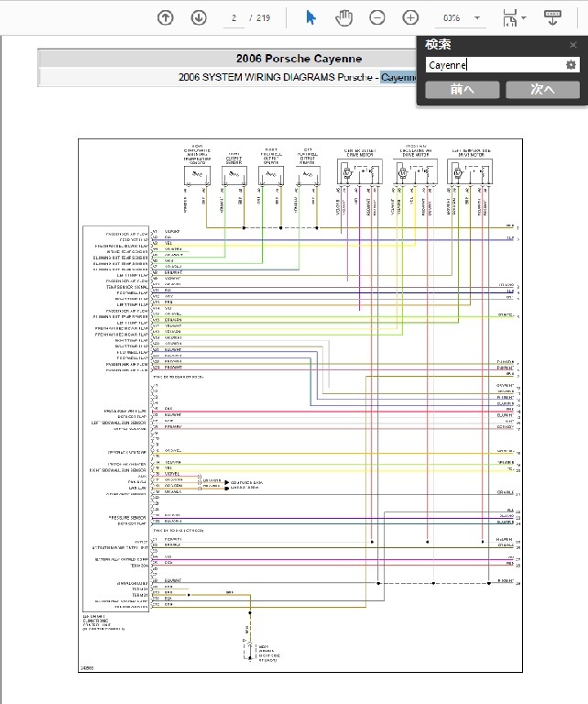
Task: Click the read mode toolbar icon
Action: 552,18
